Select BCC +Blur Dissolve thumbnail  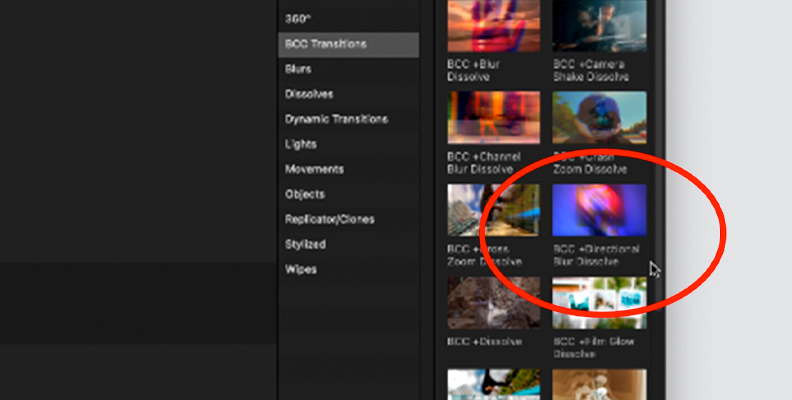493,26
